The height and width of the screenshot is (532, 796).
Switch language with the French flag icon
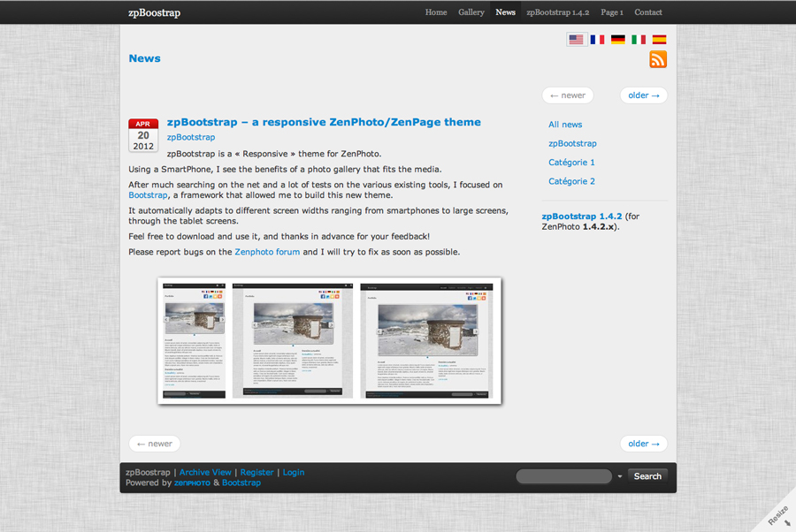[598, 40]
